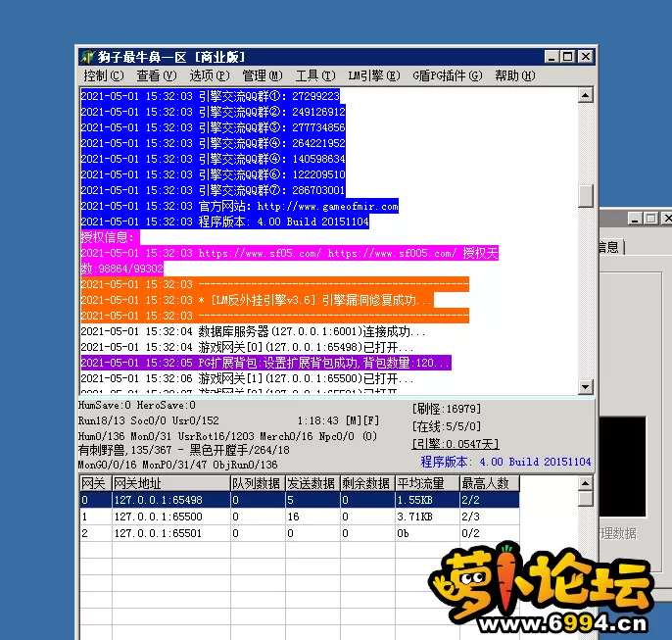Click the 数据库服务器 连接成功 log line
Screen dimensions: 672x640
[254, 331]
